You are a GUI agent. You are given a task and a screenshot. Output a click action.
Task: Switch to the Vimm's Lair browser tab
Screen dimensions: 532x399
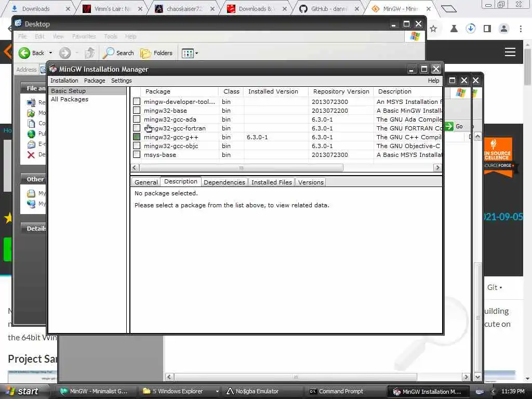click(112, 9)
